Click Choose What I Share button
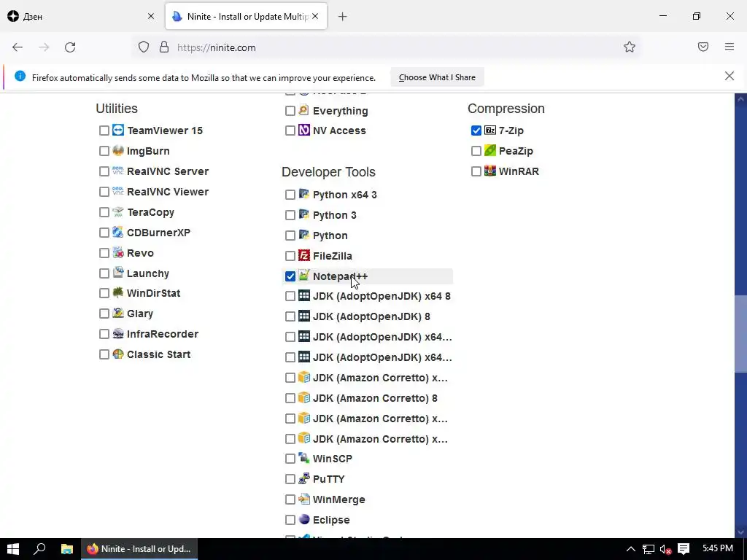The image size is (747, 560). [x=437, y=77]
